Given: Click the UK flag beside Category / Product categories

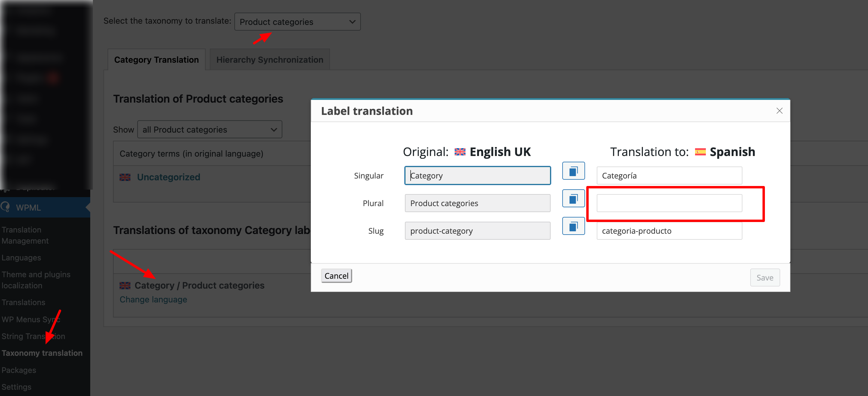Looking at the screenshot, I should tap(125, 286).
